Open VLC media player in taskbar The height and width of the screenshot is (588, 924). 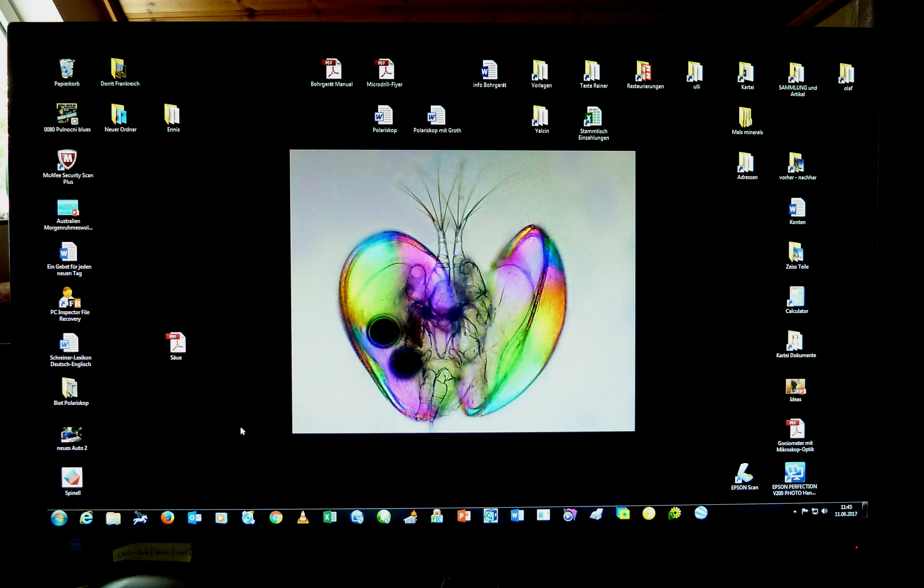click(x=303, y=517)
